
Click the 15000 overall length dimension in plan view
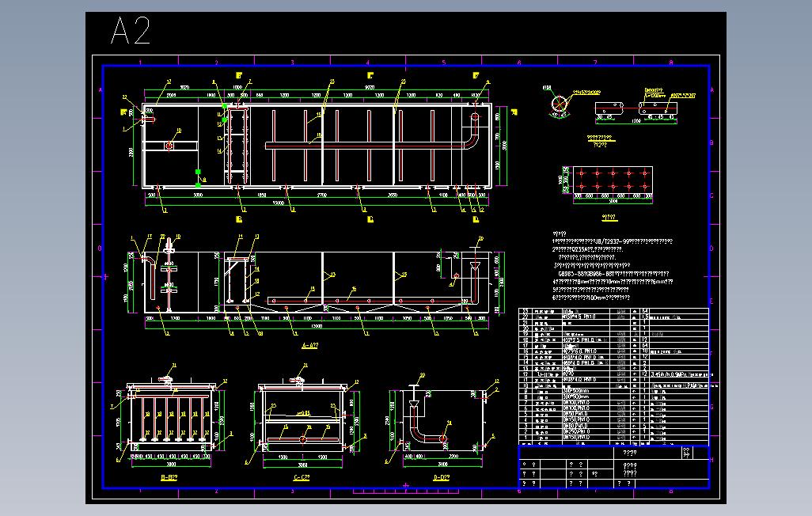point(278,203)
